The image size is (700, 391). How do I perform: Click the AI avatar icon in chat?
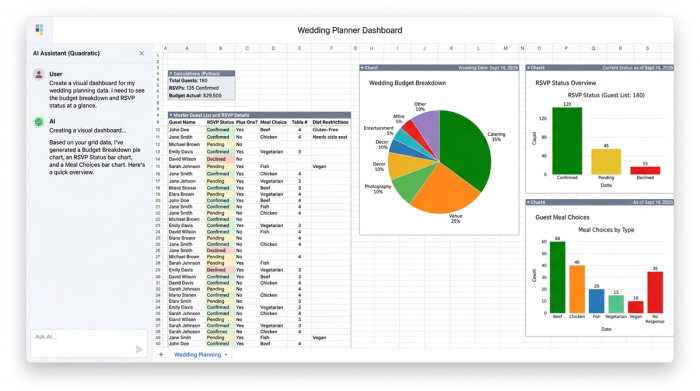coord(39,121)
